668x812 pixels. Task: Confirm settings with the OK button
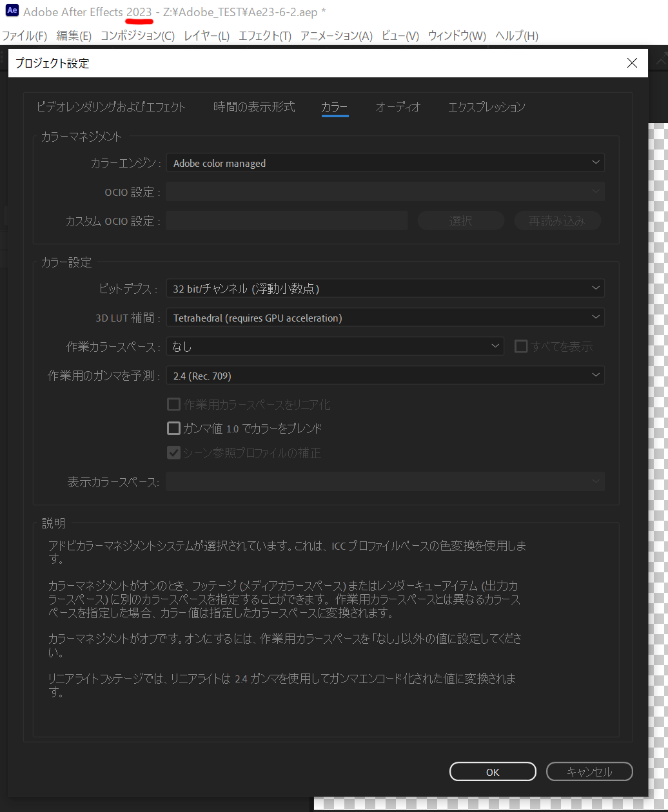(493, 771)
